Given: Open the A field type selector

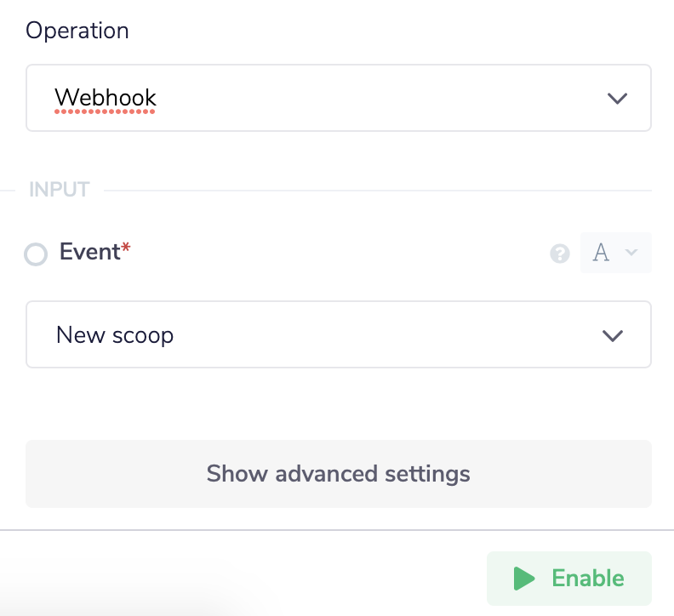Looking at the screenshot, I should pyautogui.click(x=615, y=253).
